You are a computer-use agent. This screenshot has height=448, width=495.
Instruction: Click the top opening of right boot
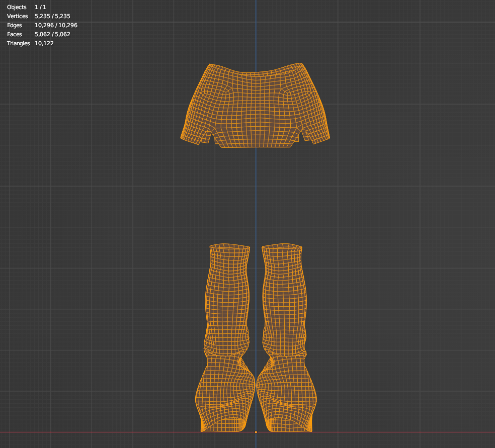[x=282, y=247]
